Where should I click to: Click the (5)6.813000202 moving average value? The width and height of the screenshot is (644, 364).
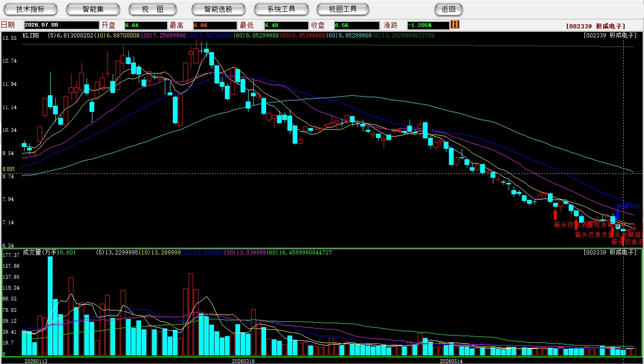71,36
